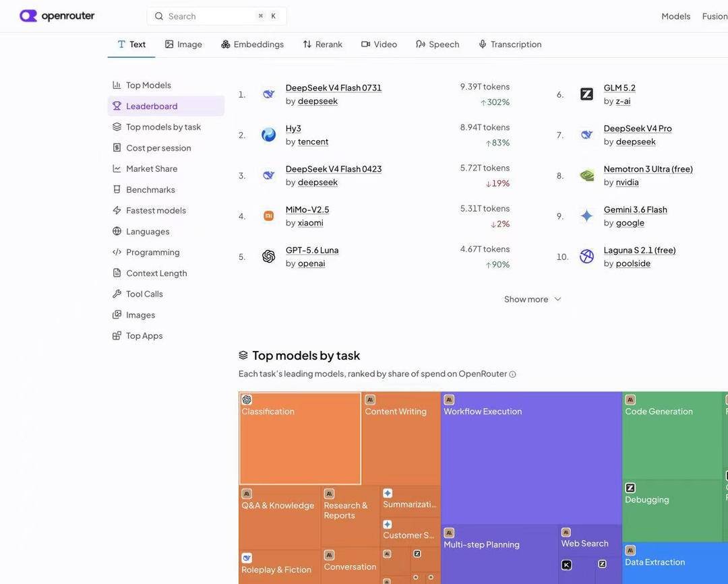Switch to the Speech tab

tap(437, 44)
